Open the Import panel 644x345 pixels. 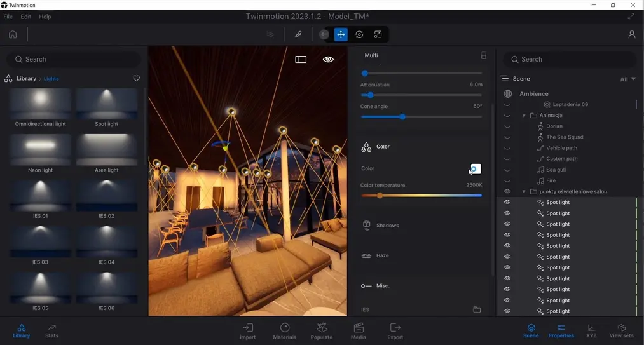[x=248, y=332]
